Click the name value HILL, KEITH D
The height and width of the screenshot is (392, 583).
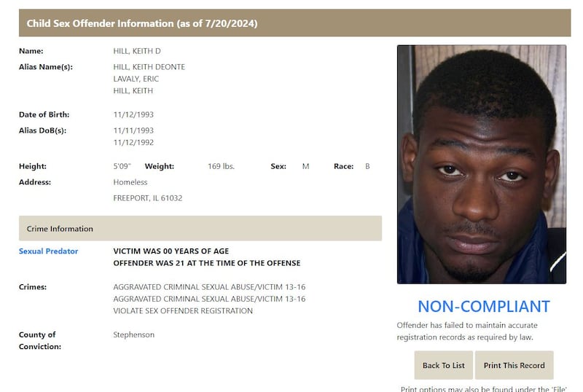tap(137, 51)
